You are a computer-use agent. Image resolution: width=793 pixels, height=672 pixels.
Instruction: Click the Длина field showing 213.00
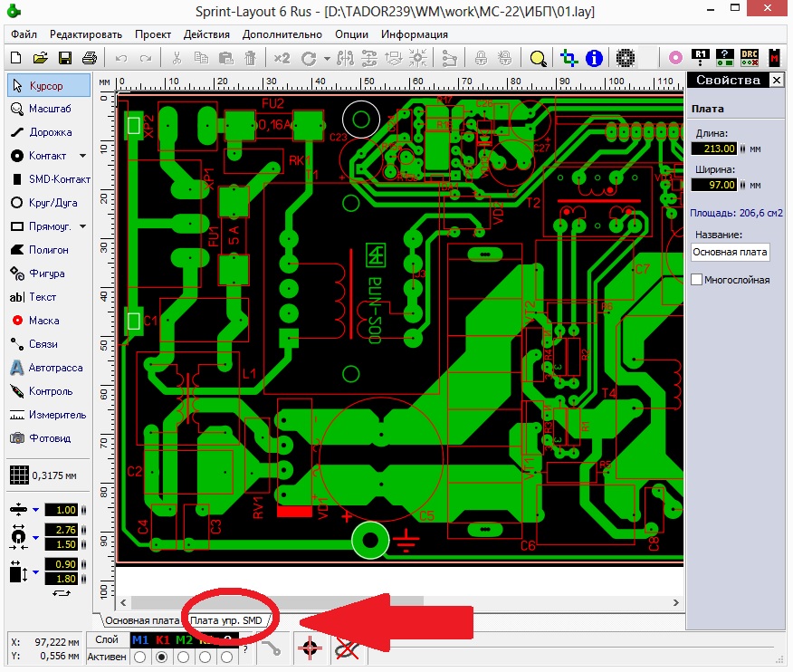pyautogui.click(x=714, y=149)
